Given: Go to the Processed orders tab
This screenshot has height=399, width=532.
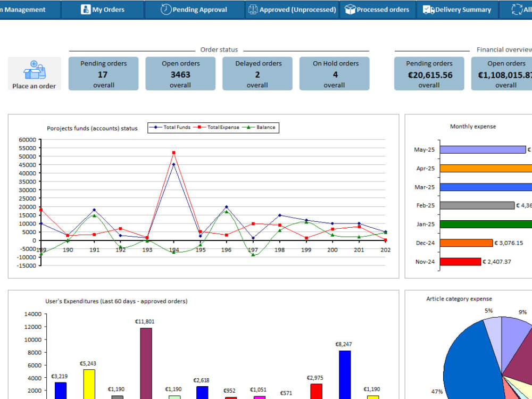Looking at the screenshot, I should 377,10.
